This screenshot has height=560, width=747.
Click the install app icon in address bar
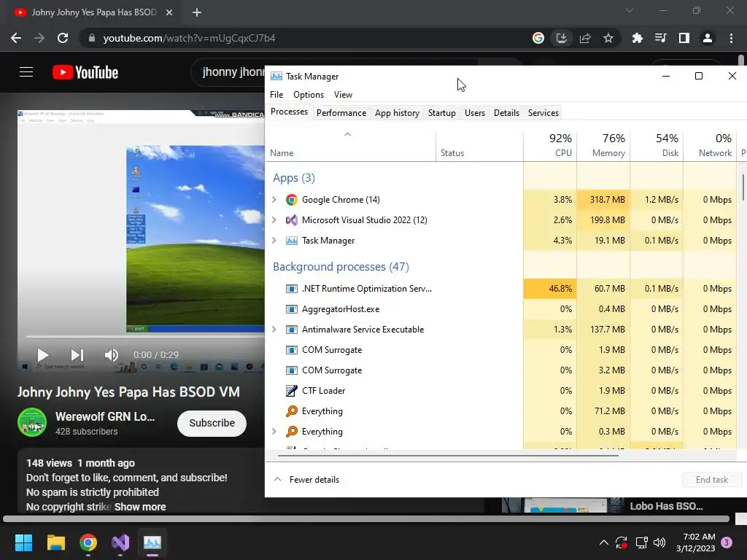[562, 38]
